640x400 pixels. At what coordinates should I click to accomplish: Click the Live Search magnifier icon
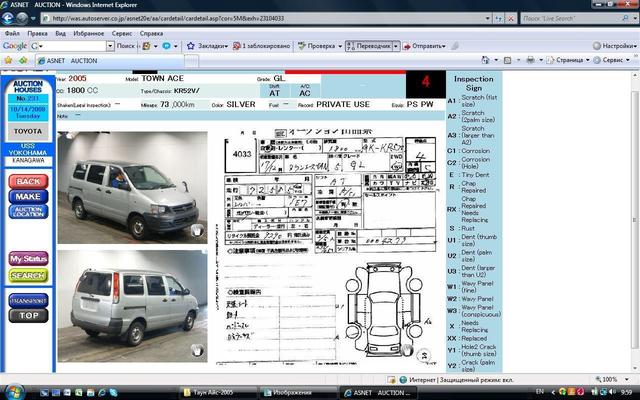(x=625, y=18)
